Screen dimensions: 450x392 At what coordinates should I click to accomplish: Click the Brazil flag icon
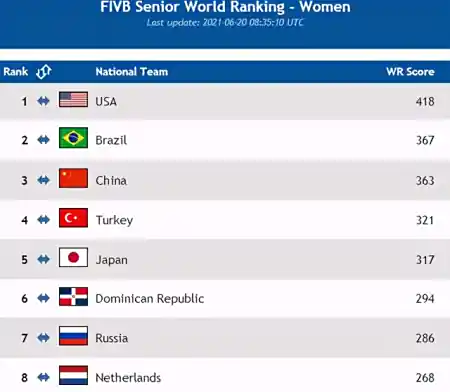[x=73, y=138]
